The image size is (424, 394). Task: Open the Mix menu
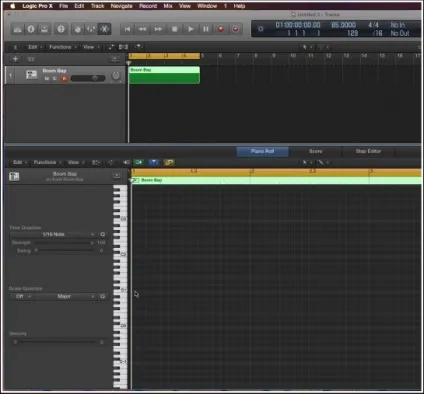pos(168,6)
